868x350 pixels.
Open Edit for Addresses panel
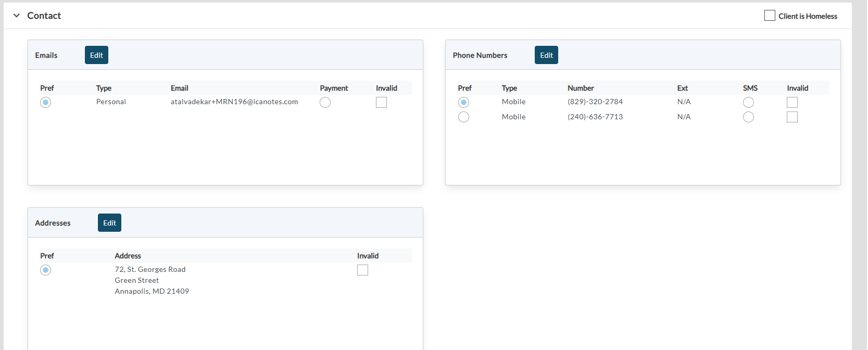(x=109, y=223)
